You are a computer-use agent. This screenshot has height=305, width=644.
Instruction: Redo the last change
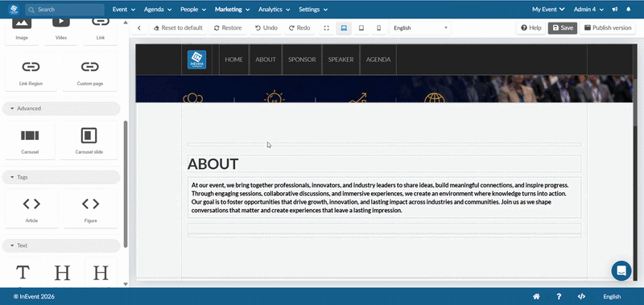299,28
